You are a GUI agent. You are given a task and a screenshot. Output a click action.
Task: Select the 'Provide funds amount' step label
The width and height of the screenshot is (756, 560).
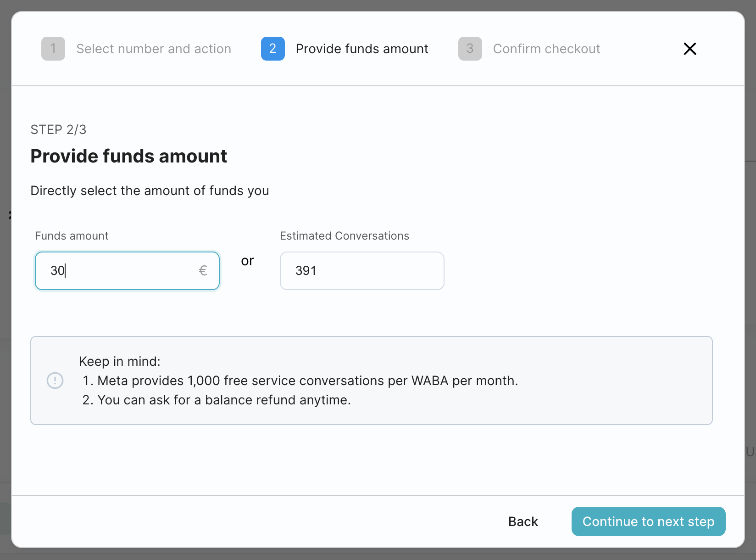tap(362, 49)
